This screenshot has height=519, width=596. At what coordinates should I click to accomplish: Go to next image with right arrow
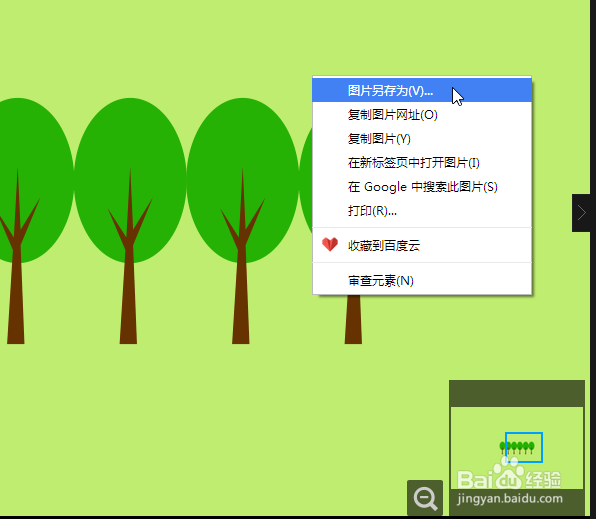pos(581,213)
